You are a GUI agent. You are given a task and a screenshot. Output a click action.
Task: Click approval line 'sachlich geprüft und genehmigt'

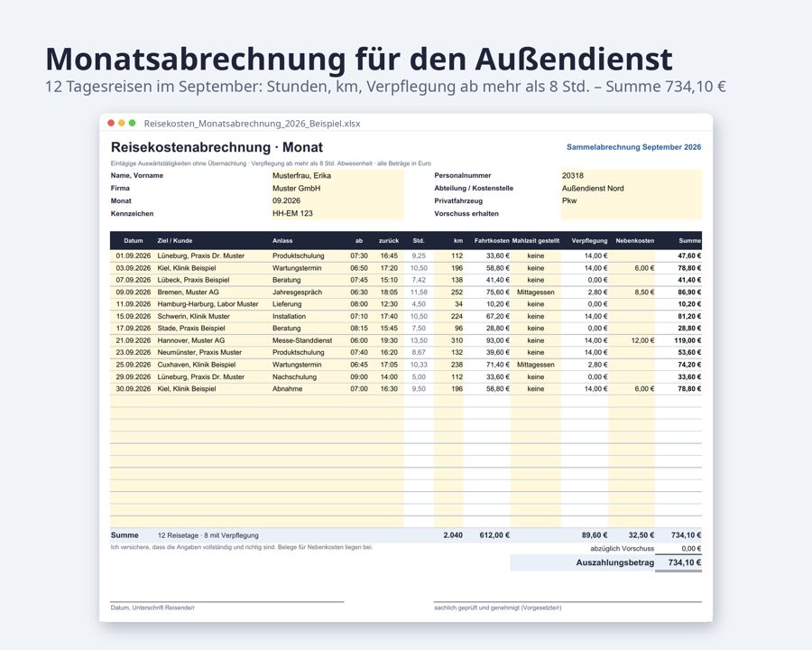point(498,608)
